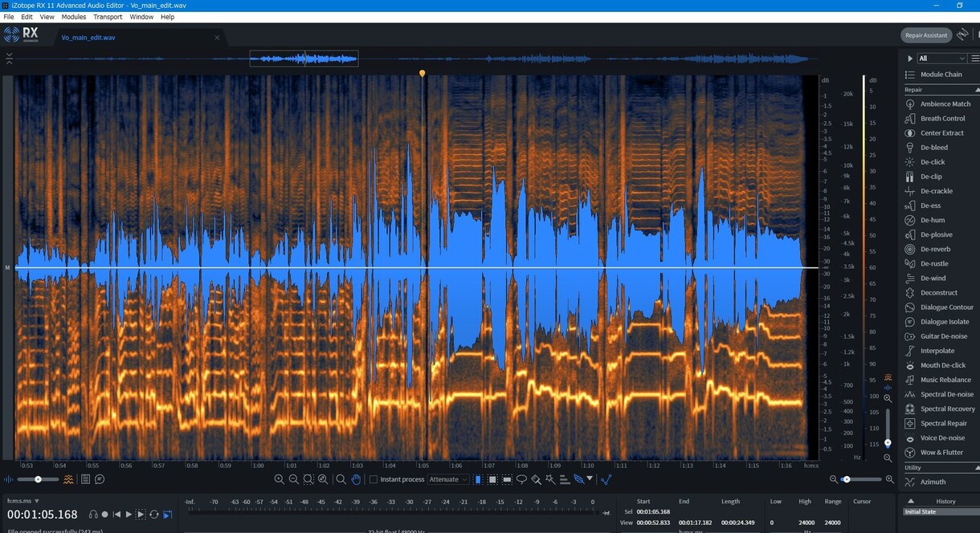Image resolution: width=980 pixels, height=533 pixels.
Task: Open the Attenuate instant process dropdown
Action: [448, 479]
